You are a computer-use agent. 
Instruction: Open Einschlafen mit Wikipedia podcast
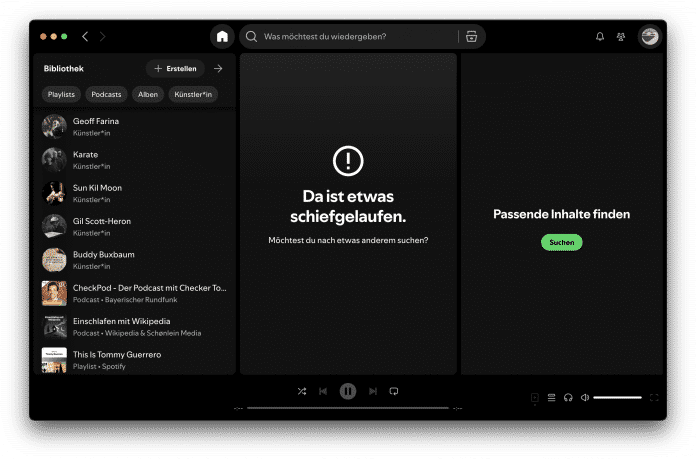click(x=134, y=326)
